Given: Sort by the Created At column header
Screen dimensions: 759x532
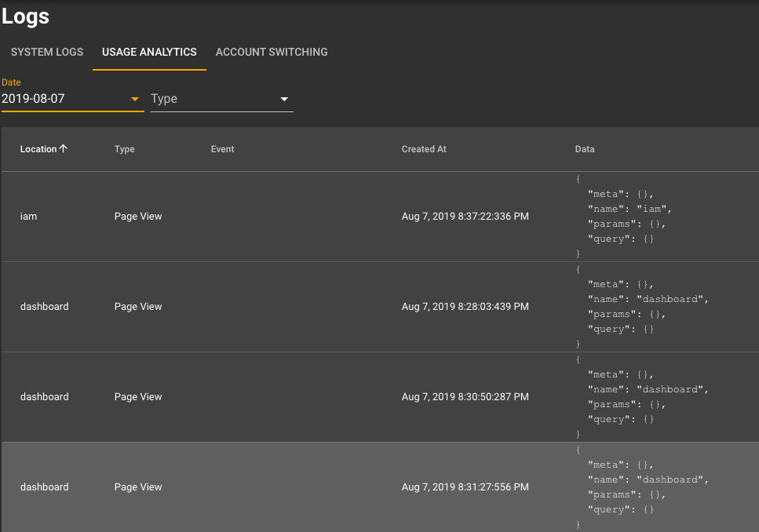Looking at the screenshot, I should tap(424, 149).
